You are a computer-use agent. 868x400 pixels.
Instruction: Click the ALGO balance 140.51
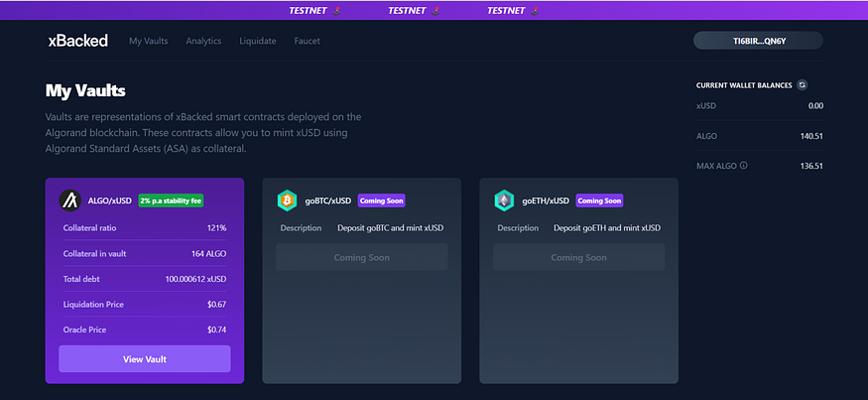click(811, 136)
